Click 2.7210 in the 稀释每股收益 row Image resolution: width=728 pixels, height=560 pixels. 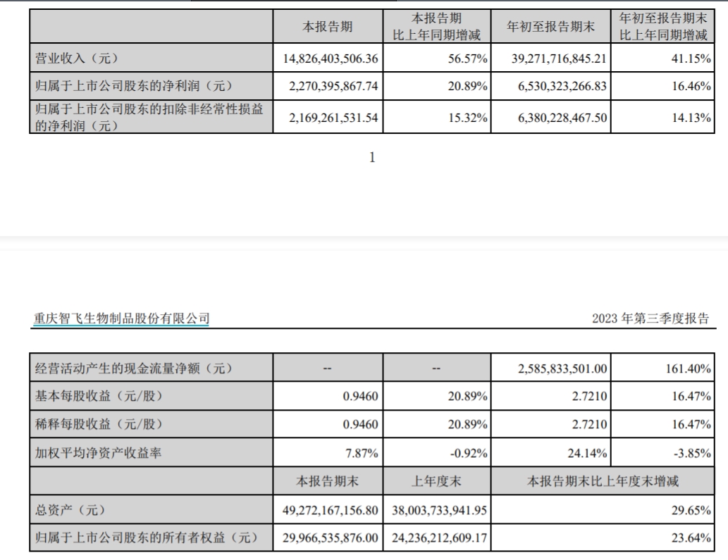589,424
